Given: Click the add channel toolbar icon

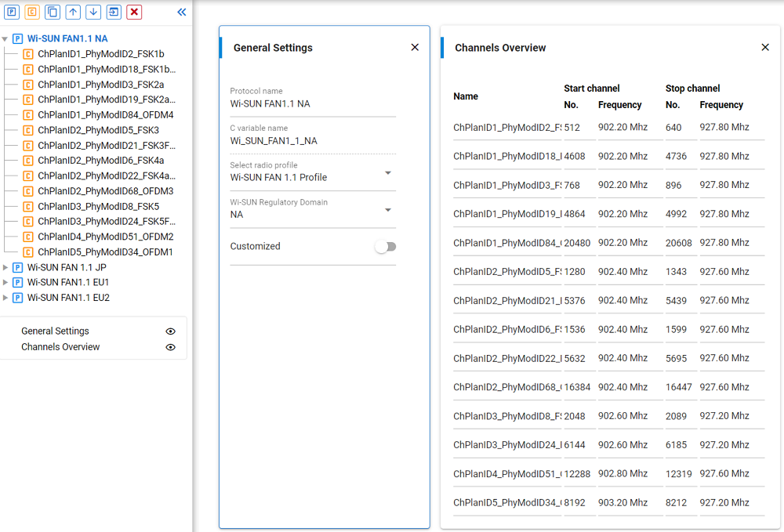Looking at the screenshot, I should click(32, 12).
